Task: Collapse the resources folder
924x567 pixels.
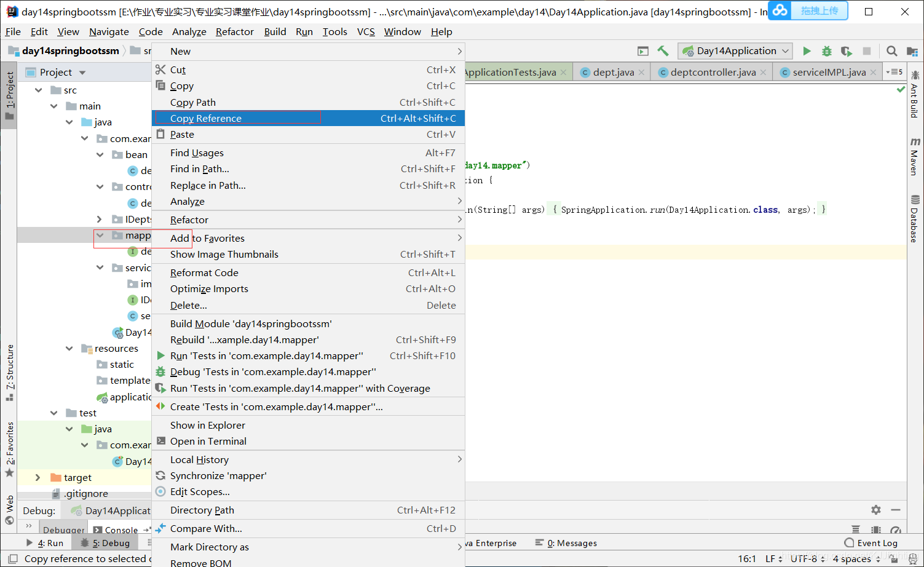Action: [69, 349]
